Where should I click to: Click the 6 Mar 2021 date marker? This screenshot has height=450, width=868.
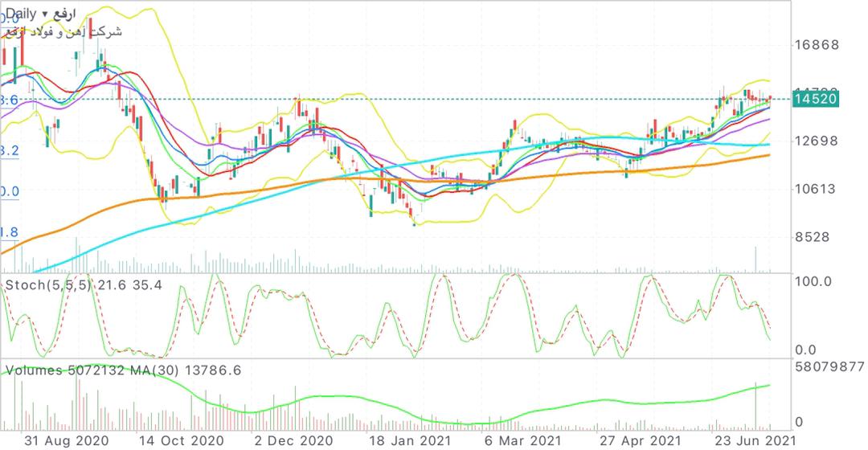(x=522, y=440)
